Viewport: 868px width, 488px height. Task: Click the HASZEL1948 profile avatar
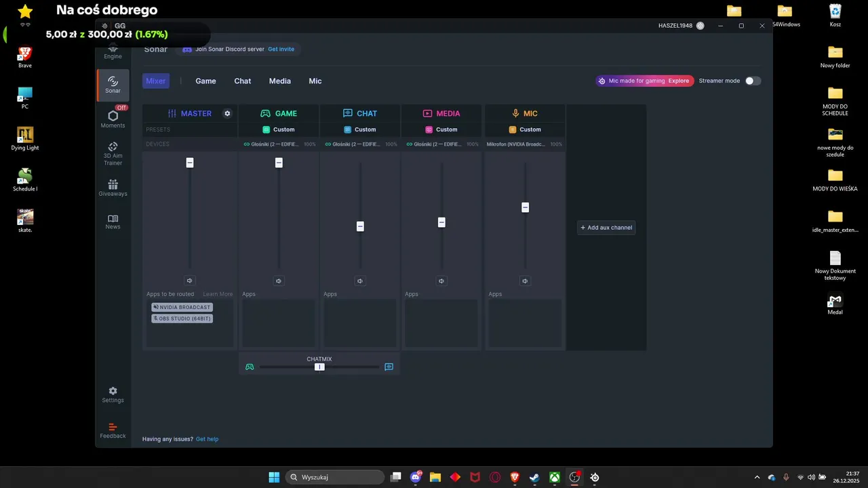point(701,26)
